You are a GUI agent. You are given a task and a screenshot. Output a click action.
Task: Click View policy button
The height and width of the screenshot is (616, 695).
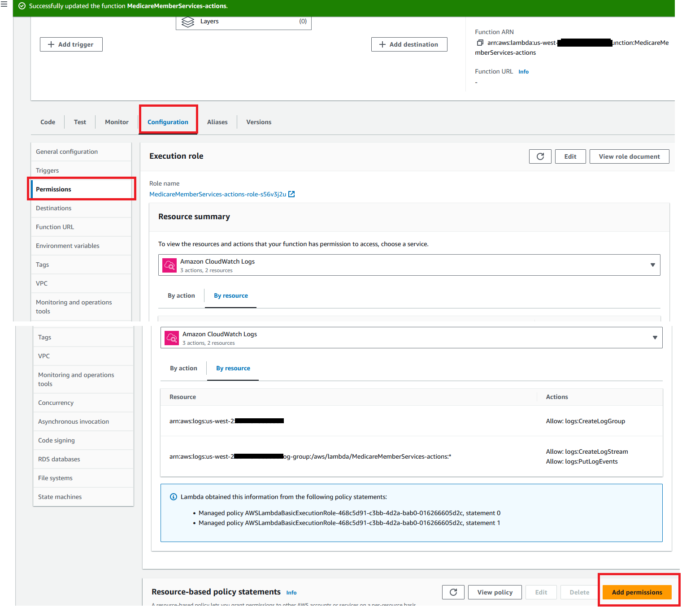(x=495, y=592)
